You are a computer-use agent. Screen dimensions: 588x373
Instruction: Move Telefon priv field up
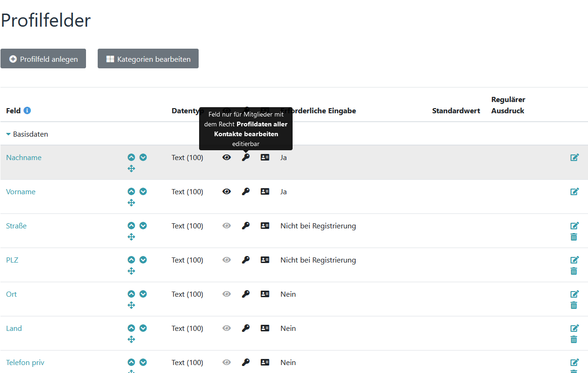[x=131, y=362]
